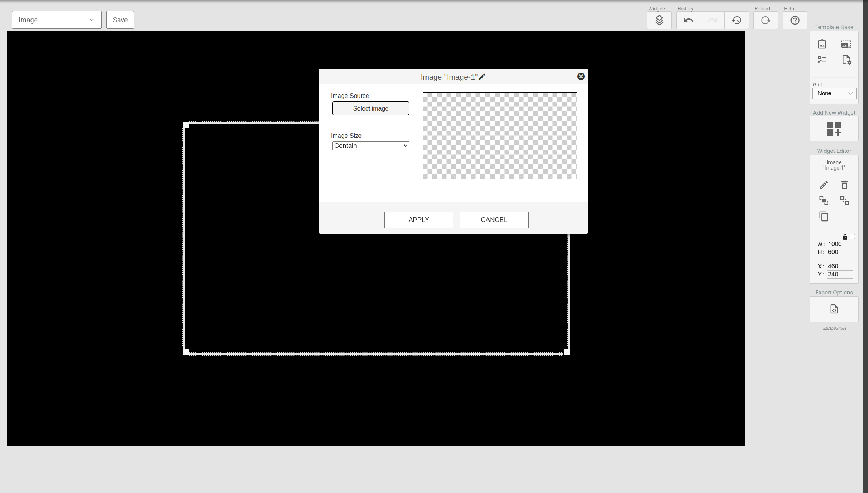Open the history restore list
The image size is (868, 493).
(x=737, y=20)
